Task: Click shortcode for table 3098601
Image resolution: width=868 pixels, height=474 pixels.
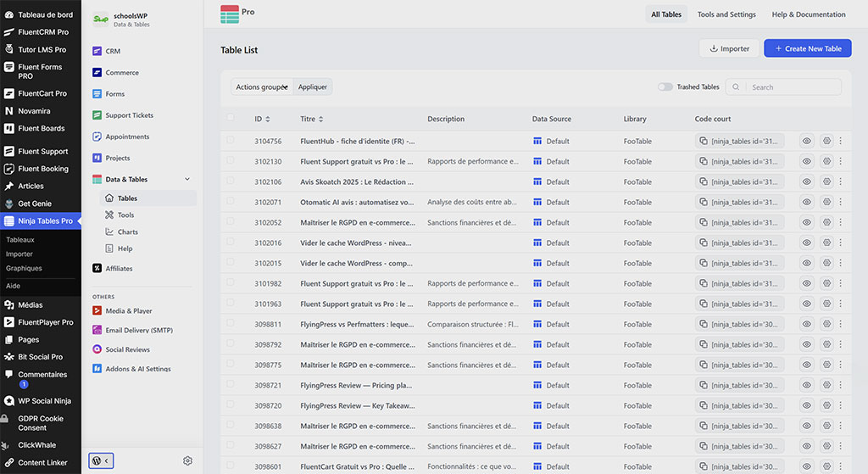Action: click(x=739, y=466)
